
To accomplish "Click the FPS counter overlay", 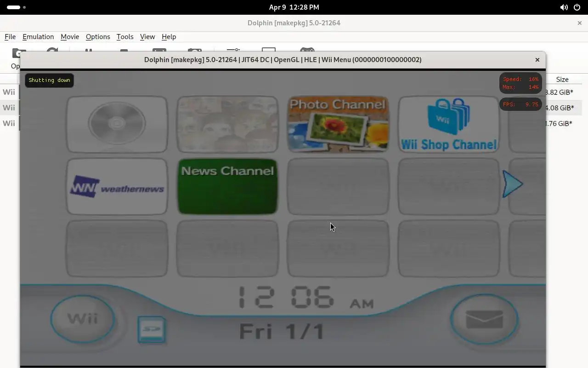I will click(520, 104).
